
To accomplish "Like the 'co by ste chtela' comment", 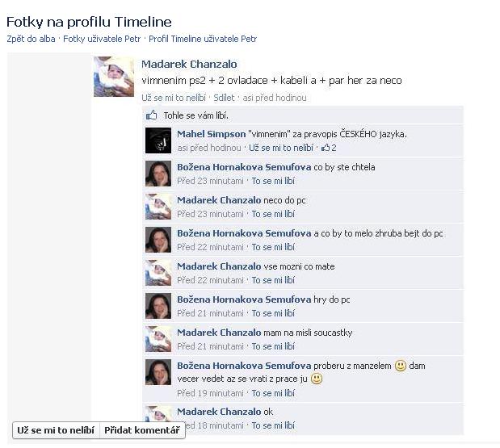I will [273, 181].
